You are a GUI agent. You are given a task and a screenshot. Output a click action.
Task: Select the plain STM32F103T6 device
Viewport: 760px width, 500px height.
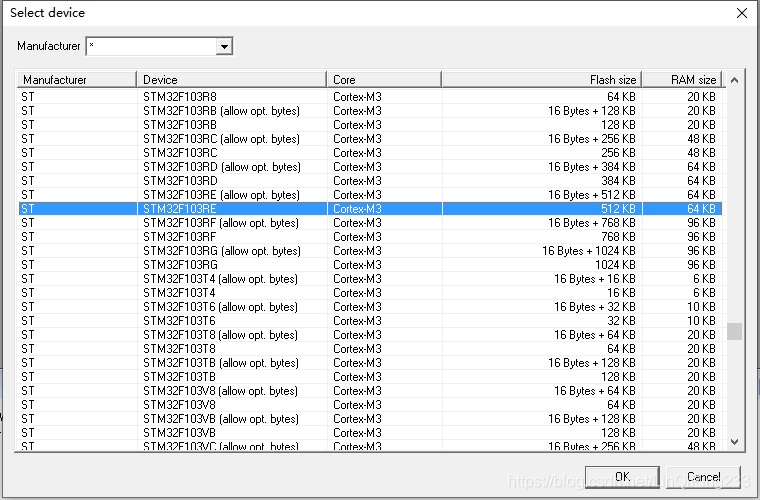click(370, 321)
